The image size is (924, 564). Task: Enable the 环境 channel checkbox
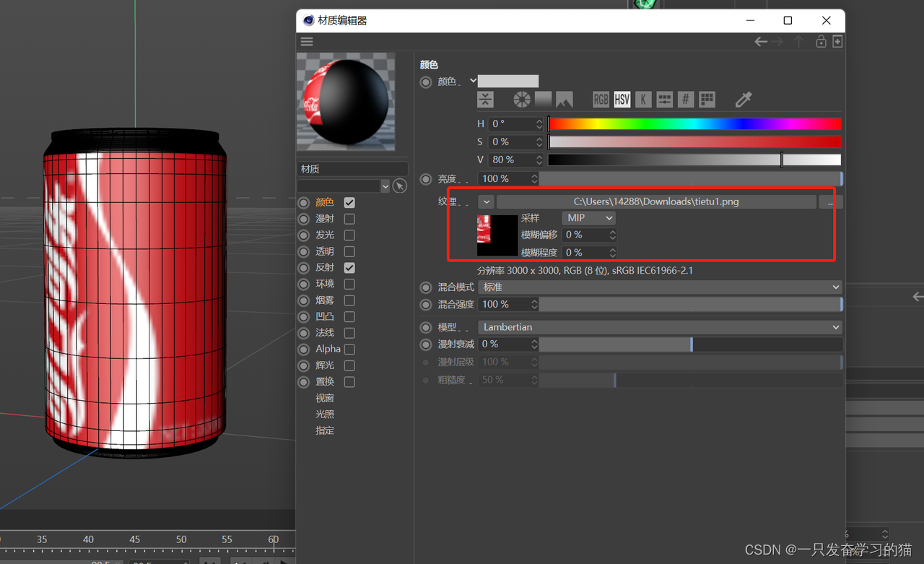point(349,284)
